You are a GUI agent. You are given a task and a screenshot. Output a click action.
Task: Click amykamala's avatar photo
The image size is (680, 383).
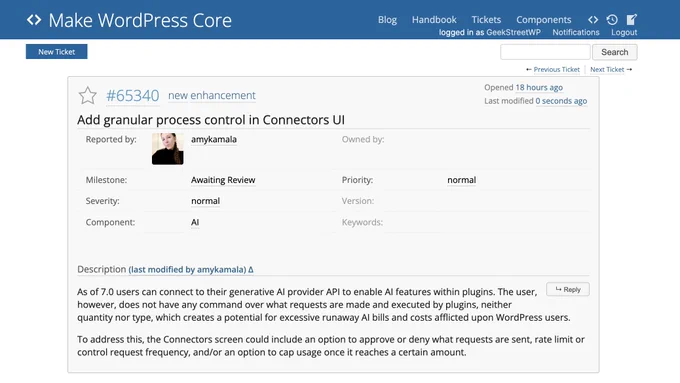point(167,149)
